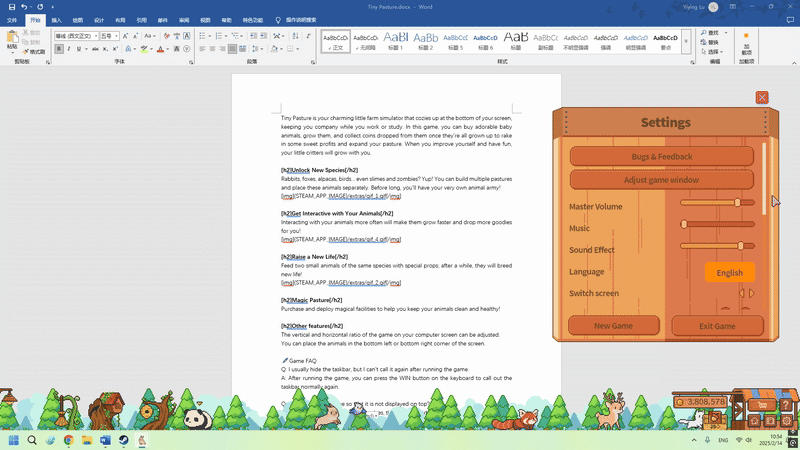Click the Find (查找) icon in editing group
The image size is (800, 450).
(x=712, y=32)
